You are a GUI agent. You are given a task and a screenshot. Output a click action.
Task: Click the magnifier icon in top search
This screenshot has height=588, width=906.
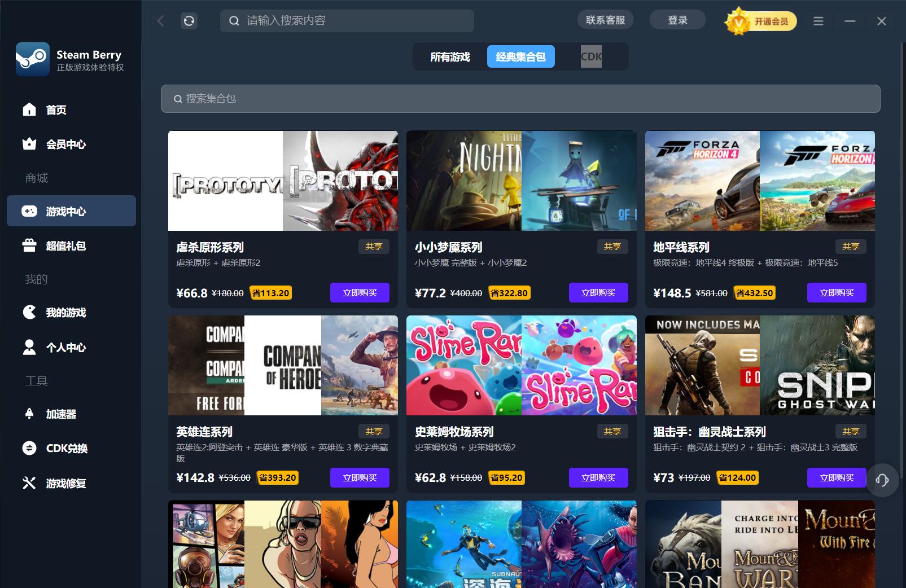tap(234, 21)
